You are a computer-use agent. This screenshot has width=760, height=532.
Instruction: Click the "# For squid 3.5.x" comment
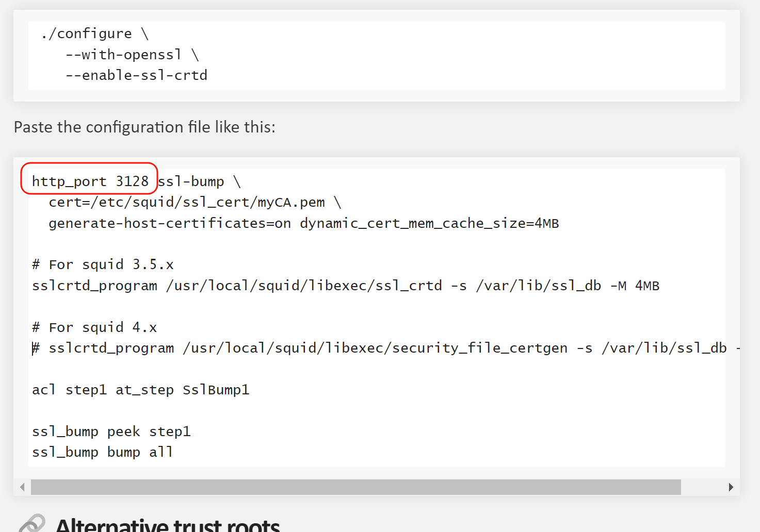103,264
